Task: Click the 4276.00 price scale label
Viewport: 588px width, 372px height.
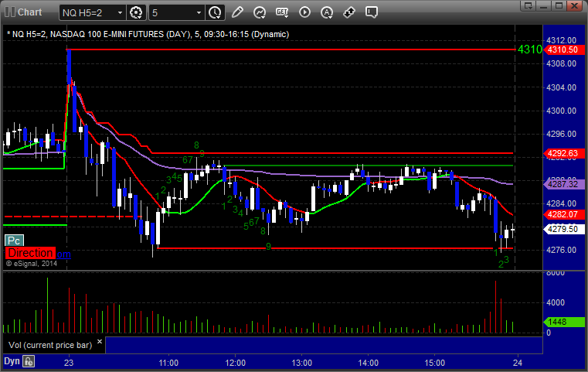Action: click(562, 250)
